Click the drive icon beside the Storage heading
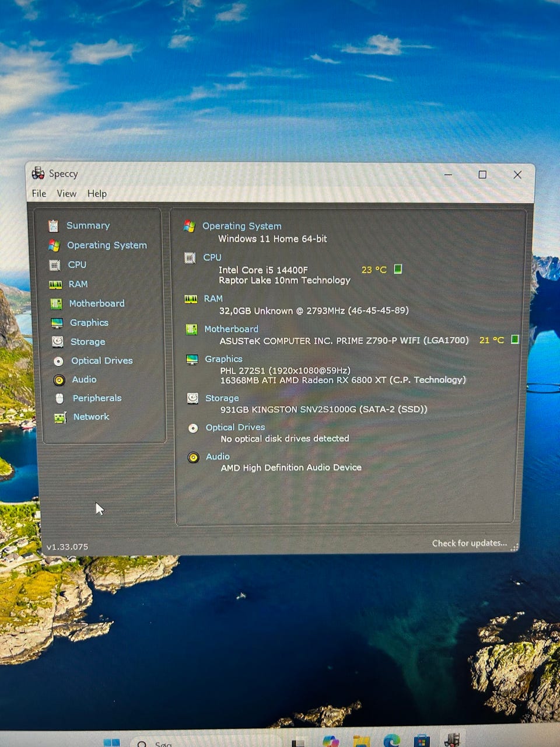This screenshot has height=747, width=560. point(192,398)
